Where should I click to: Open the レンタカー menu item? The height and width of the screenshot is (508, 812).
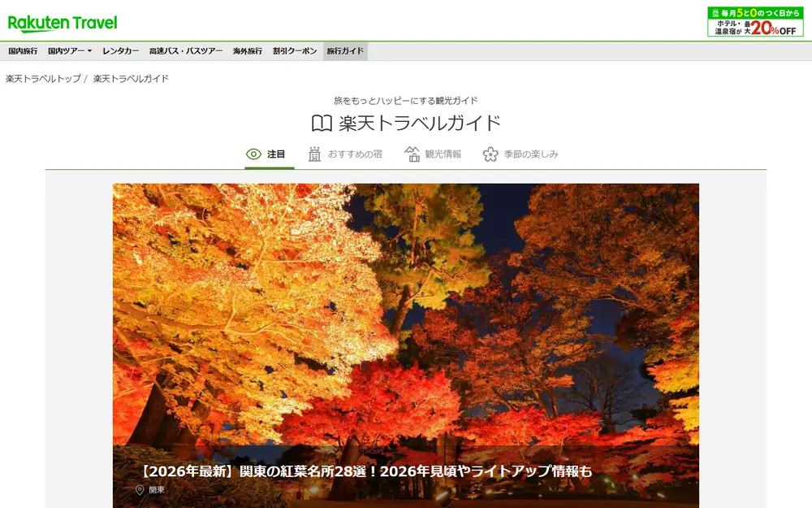pyautogui.click(x=121, y=50)
